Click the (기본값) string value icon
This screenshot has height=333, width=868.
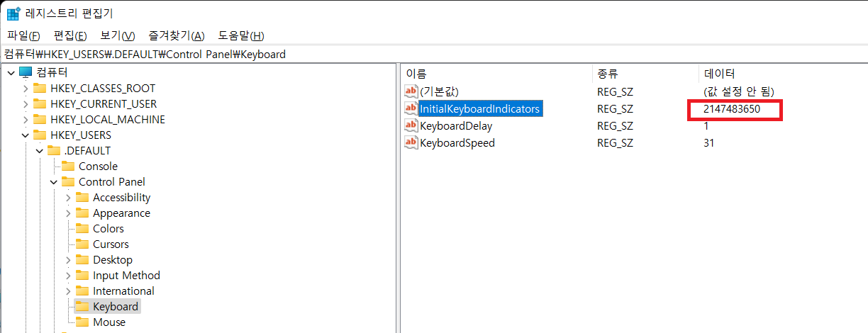point(411,91)
